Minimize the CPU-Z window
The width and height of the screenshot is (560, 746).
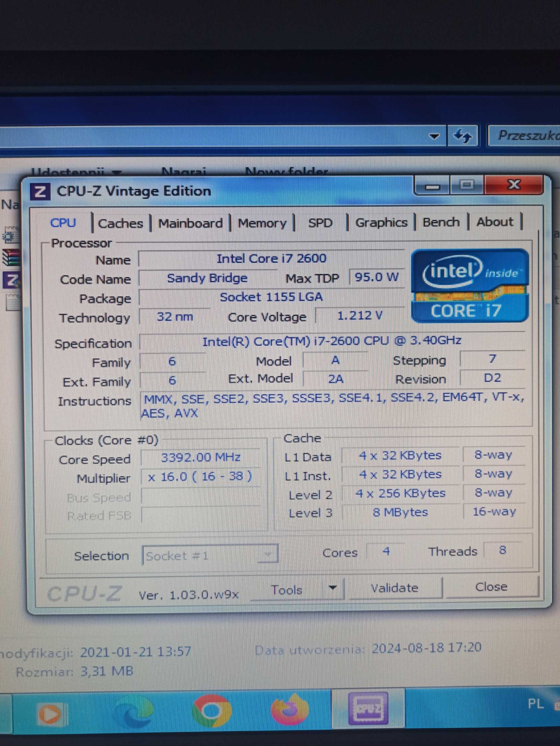click(x=433, y=186)
